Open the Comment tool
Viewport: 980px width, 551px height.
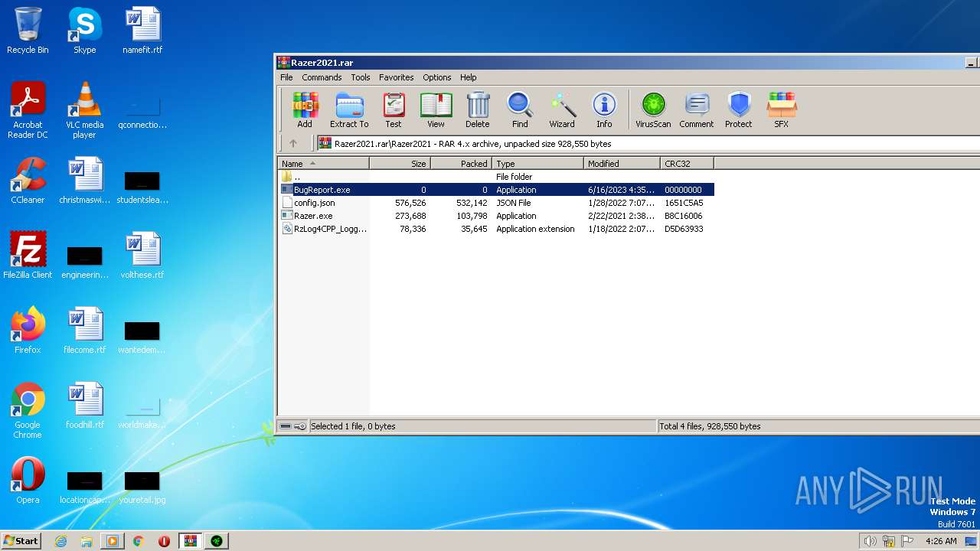coord(697,109)
